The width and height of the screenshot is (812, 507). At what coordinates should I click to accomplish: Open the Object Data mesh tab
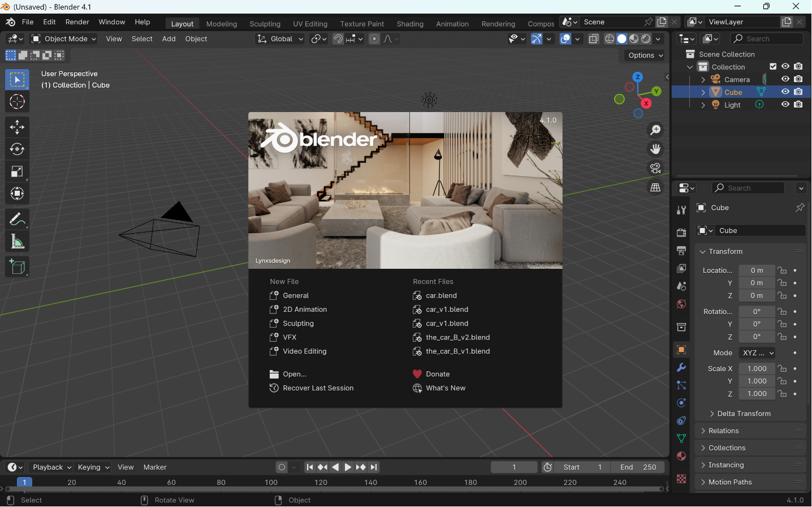click(x=681, y=439)
